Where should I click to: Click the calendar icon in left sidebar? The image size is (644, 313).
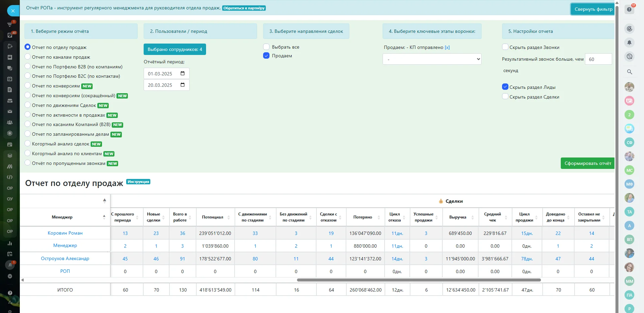(10, 79)
